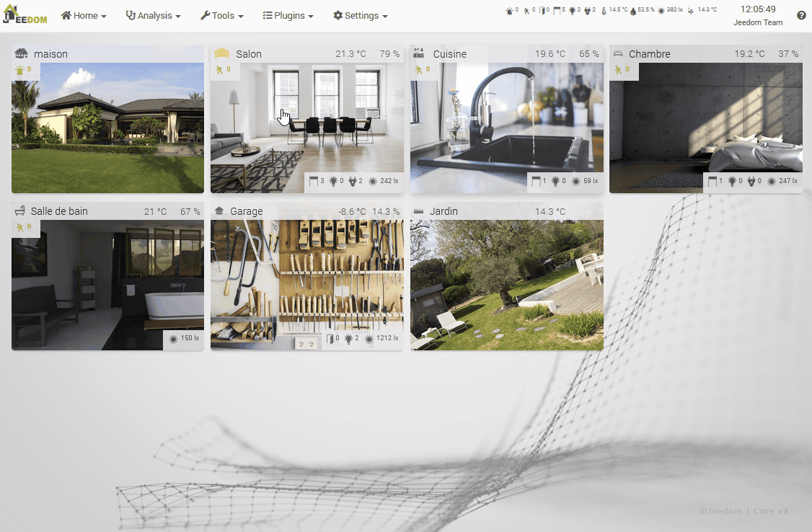Click the global humidity droplet icon
Viewport: 812px width, 532px height.
(632, 11)
